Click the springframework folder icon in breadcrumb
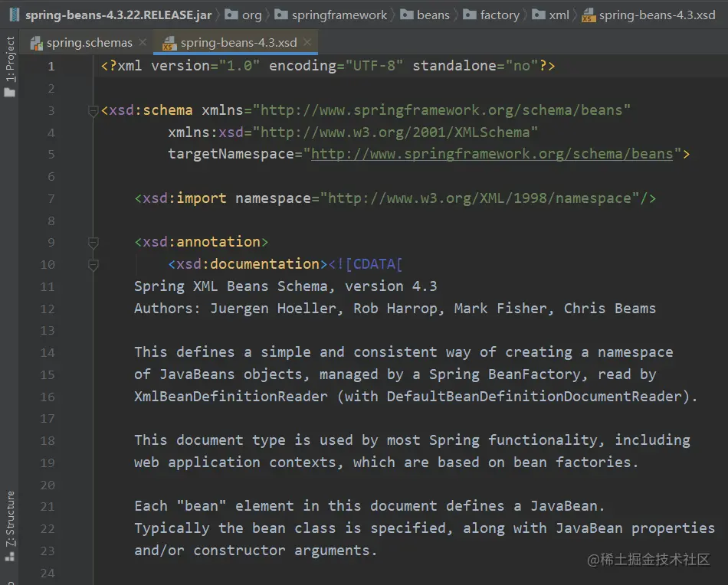The height and width of the screenshot is (585, 728). 281,15
